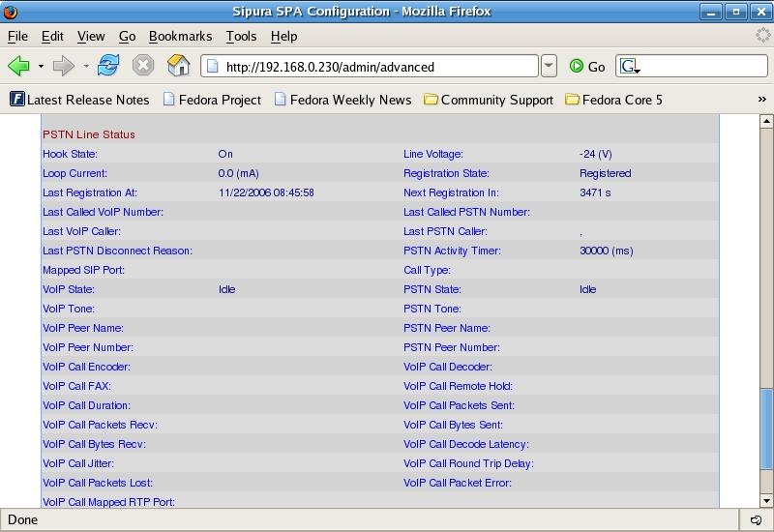Open the Latest Release Notes bookmark
Image resolution: width=774 pixels, height=532 pixels.
point(79,100)
